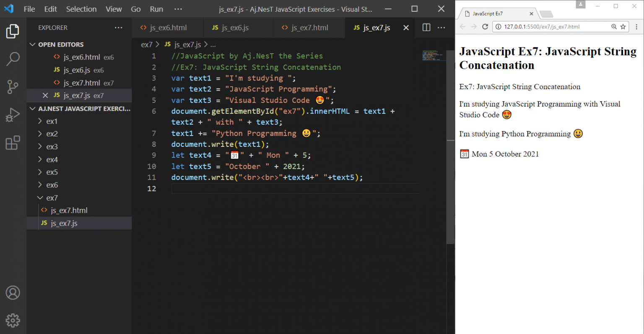
Task: Open the Run and Debug view
Action: click(x=13, y=115)
